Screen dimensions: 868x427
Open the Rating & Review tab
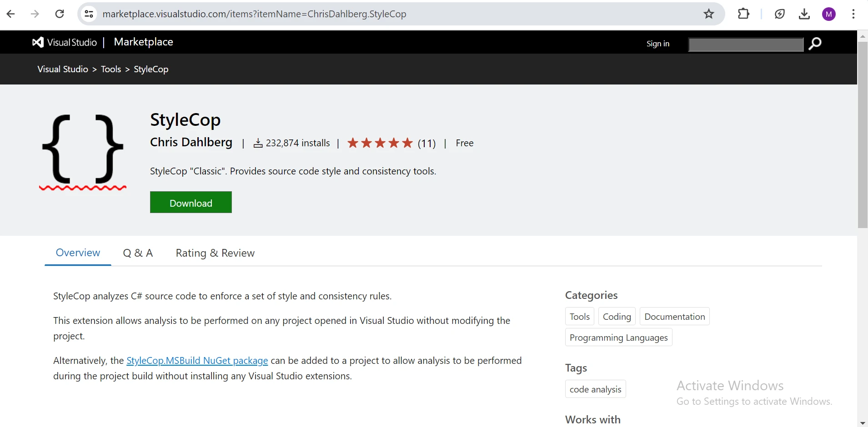pos(215,253)
